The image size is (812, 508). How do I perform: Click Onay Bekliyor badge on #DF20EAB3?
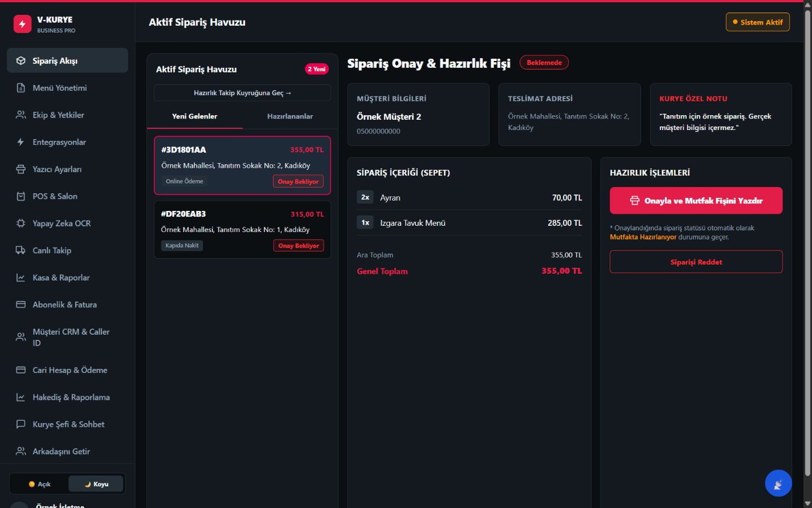point(299,246)
